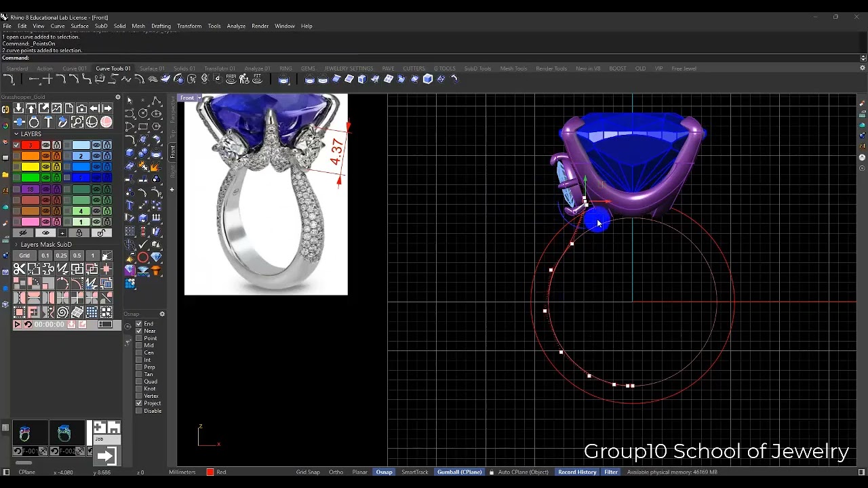Toggle the End osnap checkbox
The width and height of the screenshot is (868, 488).
139,324
